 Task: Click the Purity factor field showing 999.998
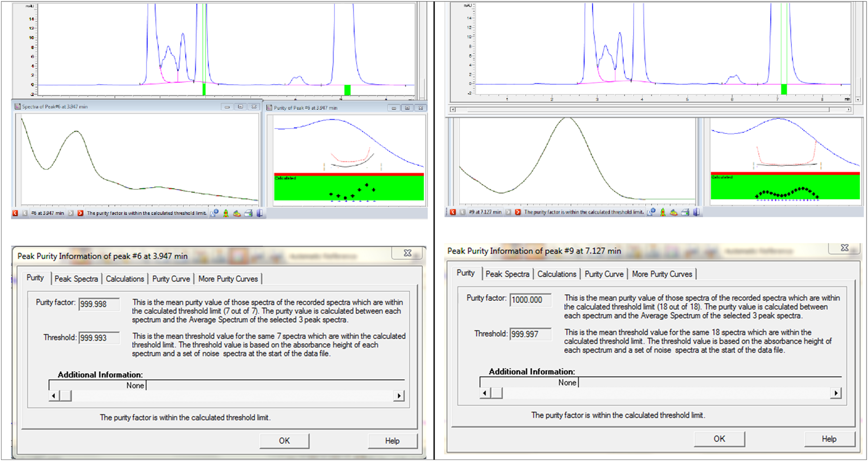pyautogui.click(x=99, y=304)
